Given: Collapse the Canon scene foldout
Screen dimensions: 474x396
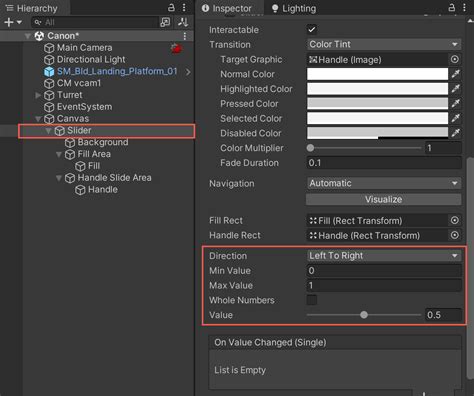Looking at the screenshot, I should tap(28, 36).
